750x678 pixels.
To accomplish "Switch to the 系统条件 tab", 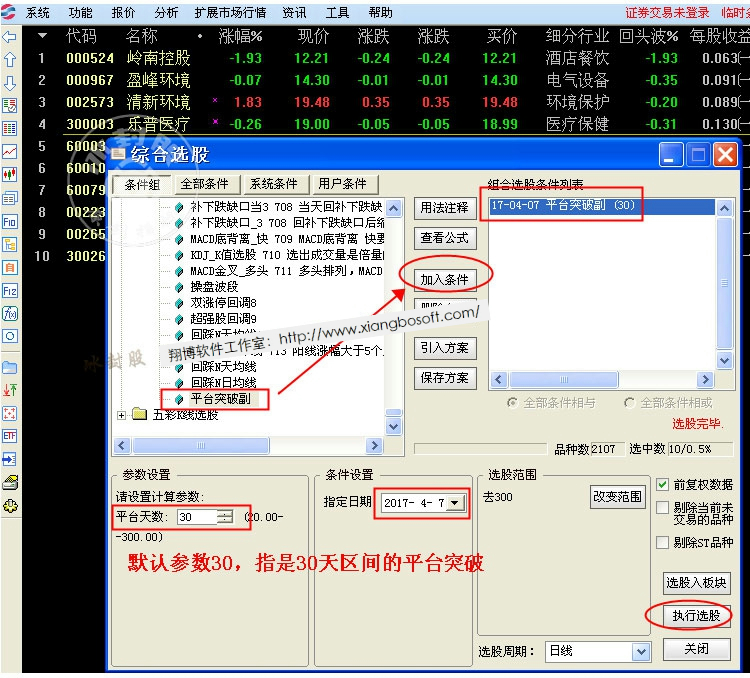I will click(274, 184).
